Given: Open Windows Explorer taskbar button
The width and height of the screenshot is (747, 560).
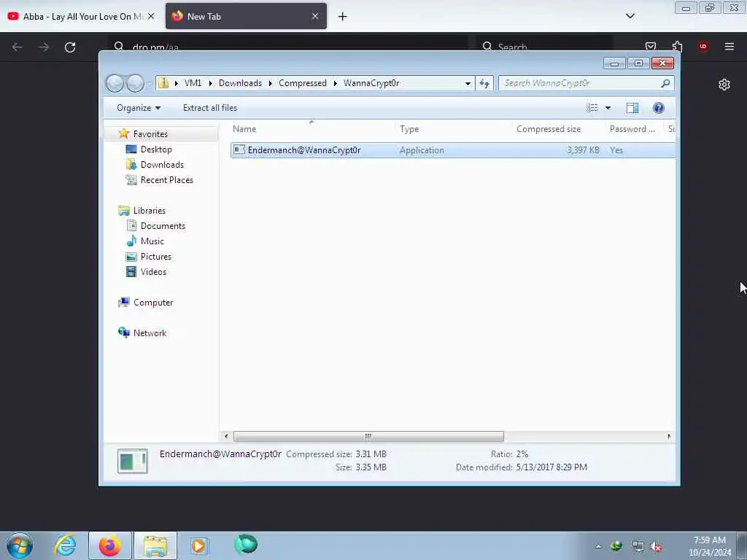Looking at the screenshot, I should 155,545.
